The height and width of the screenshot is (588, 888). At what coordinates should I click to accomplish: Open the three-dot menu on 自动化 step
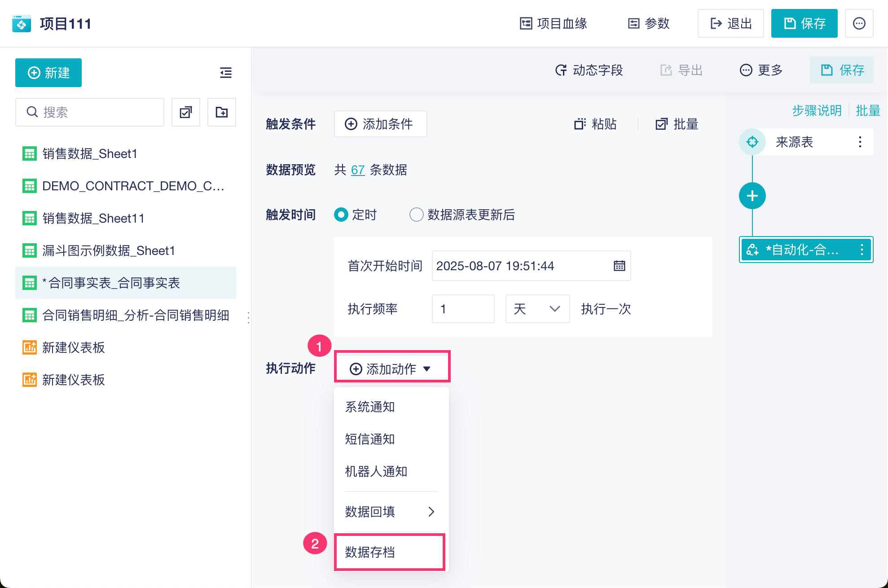[862, 250]
